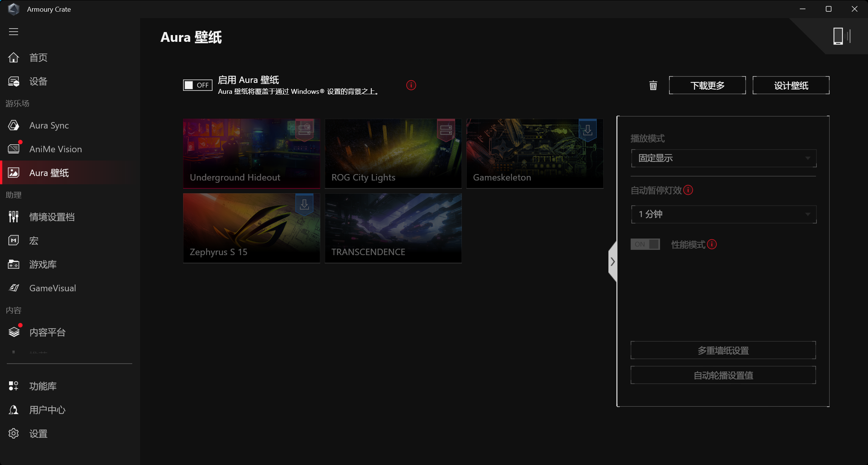Click the GameVisual icon
Screen dimensions: 868x465
click(x=14, y=288)
